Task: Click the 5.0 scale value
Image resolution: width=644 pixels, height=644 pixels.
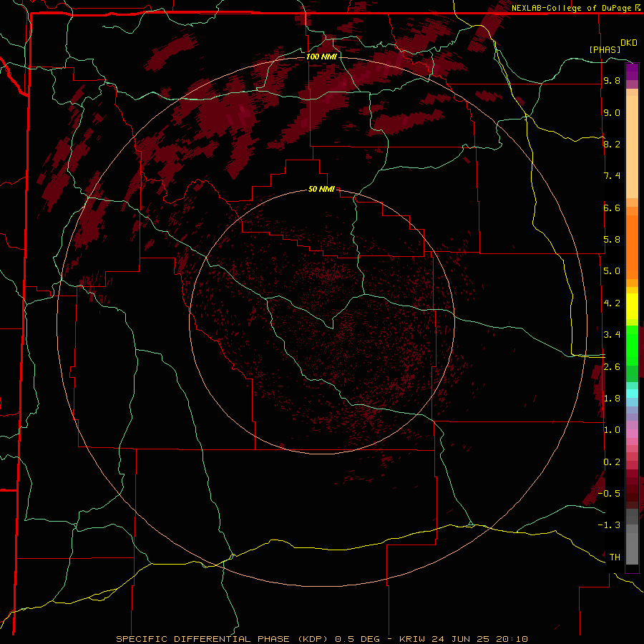Action: pyautogui.click(x=612, y=271)
